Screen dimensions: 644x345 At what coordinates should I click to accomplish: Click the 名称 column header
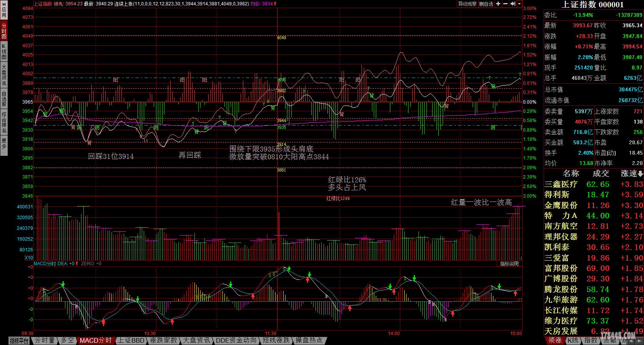[x=571, y=173]
